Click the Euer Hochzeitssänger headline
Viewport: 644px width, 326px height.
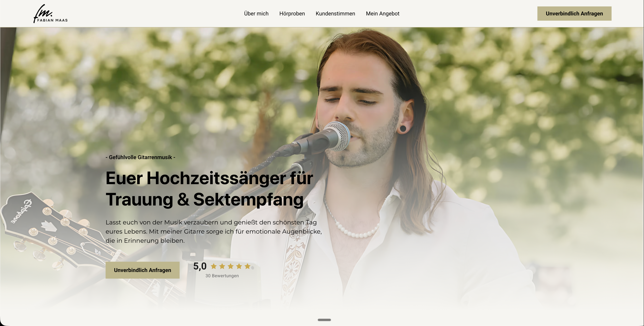click(209, 189)
